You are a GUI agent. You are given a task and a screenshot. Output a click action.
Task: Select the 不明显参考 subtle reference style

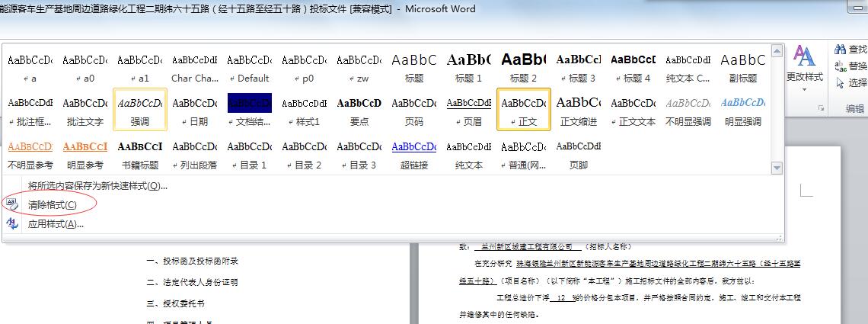coord(30,153)
